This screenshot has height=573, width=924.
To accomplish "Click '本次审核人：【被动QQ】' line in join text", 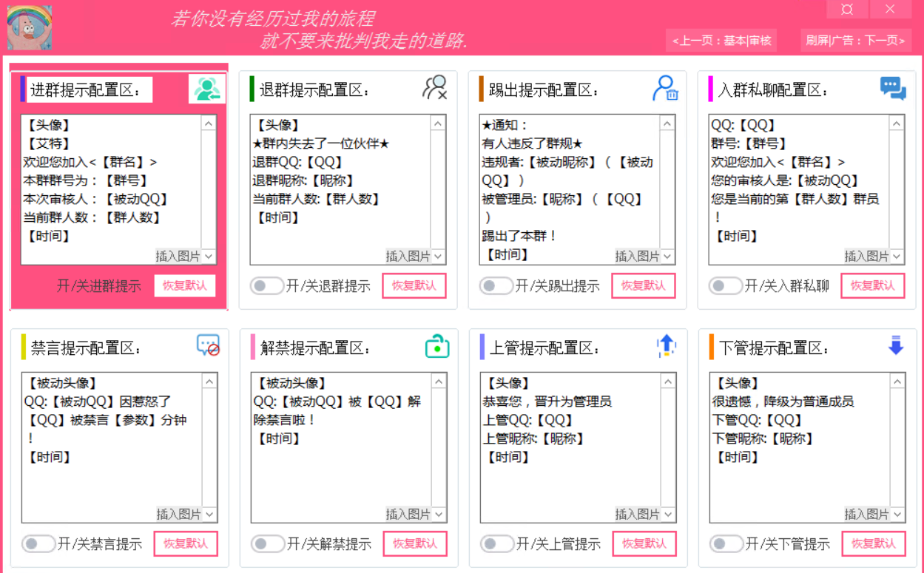I will (x=97, y=199).
